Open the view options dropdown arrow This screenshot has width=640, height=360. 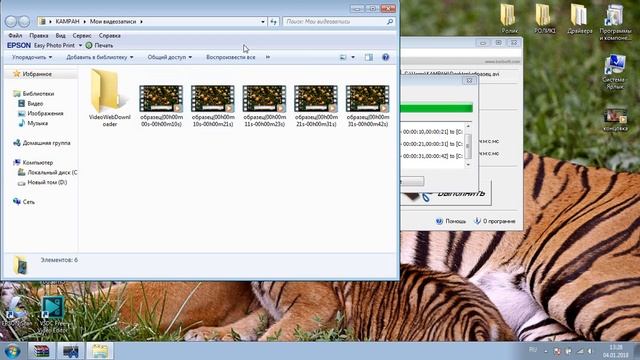point(353,57)
